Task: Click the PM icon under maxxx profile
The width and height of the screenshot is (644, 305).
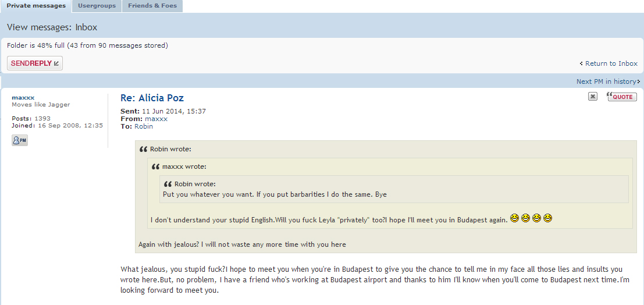Action: click(x=20, y=140)
